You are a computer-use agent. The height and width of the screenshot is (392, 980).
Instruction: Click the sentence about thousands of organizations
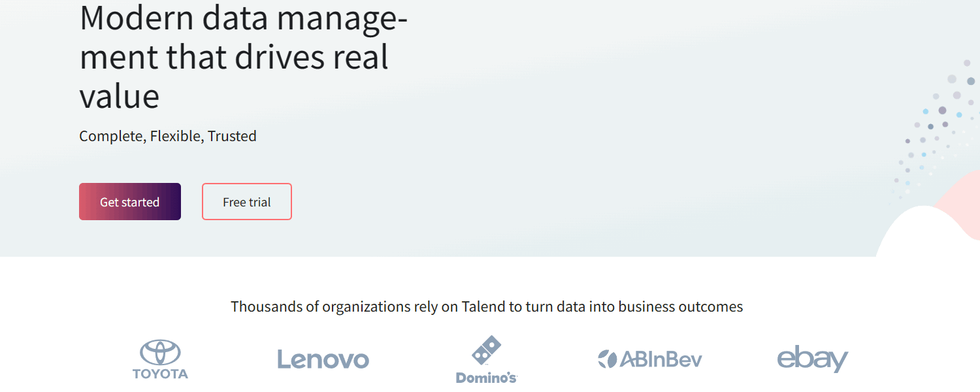click(x=486, y=306)
